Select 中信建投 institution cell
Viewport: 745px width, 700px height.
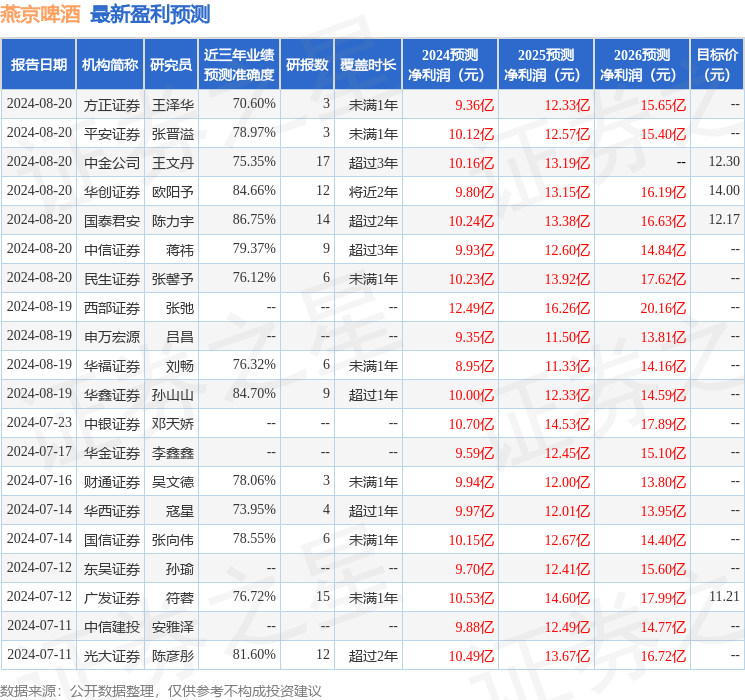(x=112, y=627)
